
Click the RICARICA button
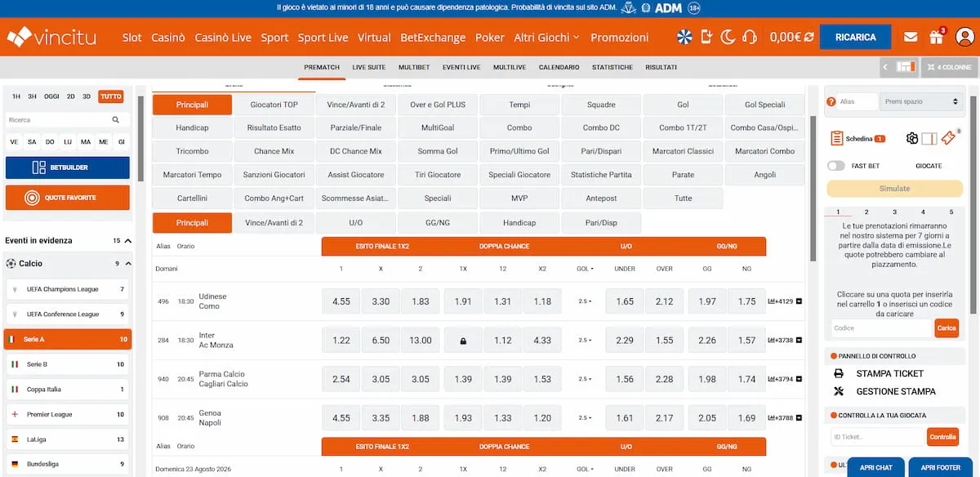coord(855,37)
